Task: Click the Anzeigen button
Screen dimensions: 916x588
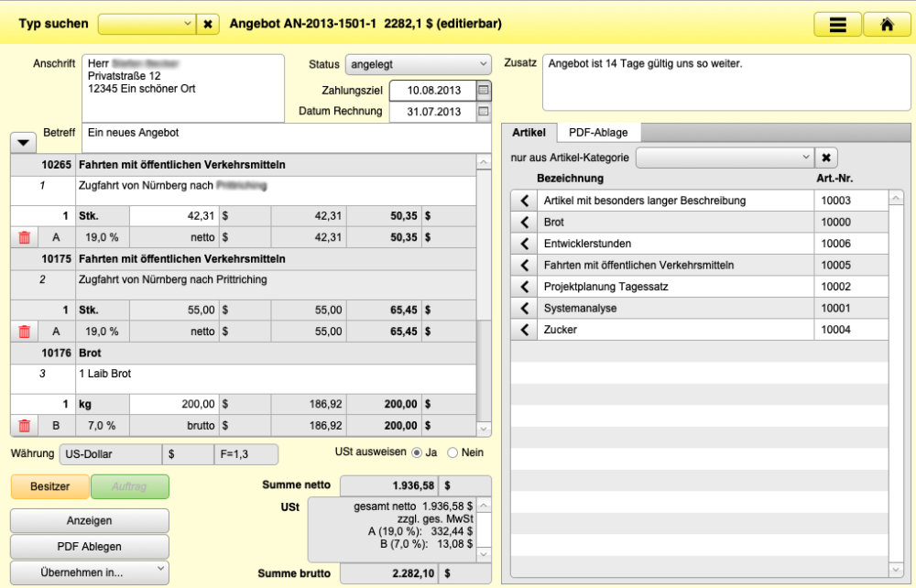Action: coord(90,520)
